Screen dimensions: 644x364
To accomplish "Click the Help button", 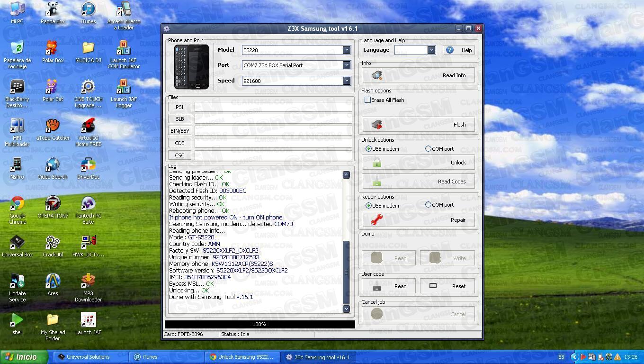I will point(459,50).
